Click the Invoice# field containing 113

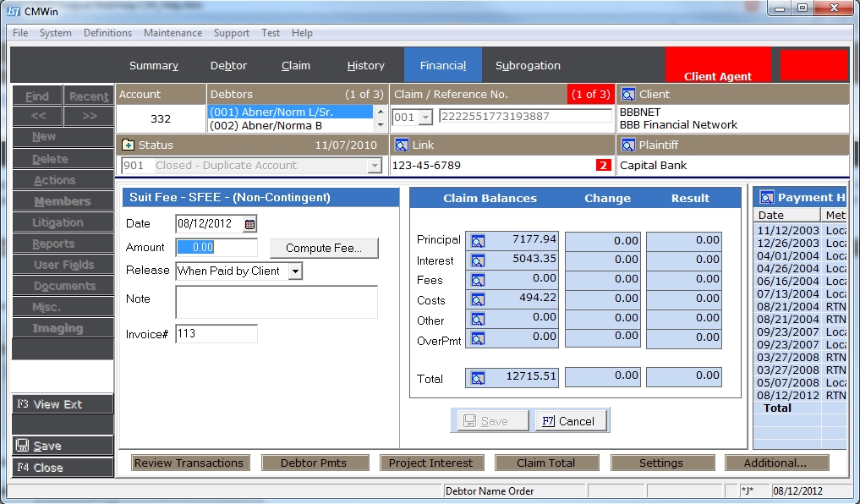tap(216, 333)
